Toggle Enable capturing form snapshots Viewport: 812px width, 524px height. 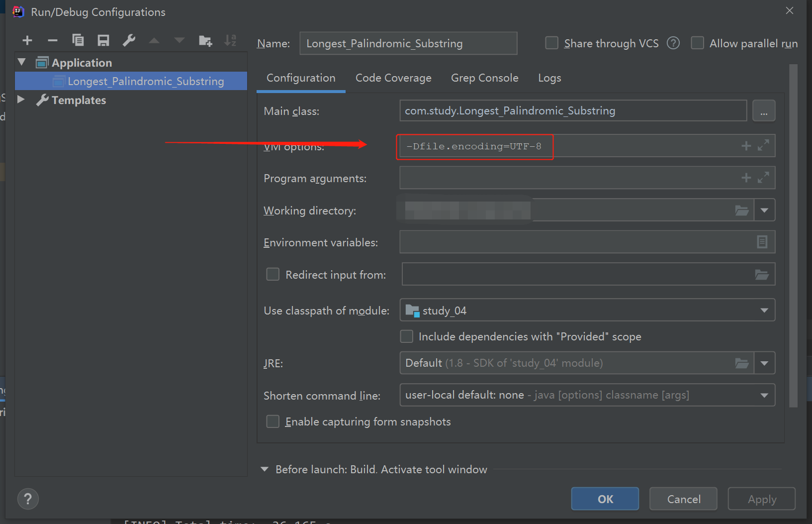click(x=273, y=421)
